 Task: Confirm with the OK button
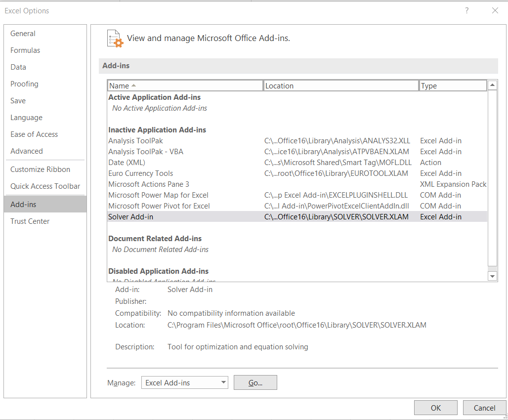[x=435, y=408]
